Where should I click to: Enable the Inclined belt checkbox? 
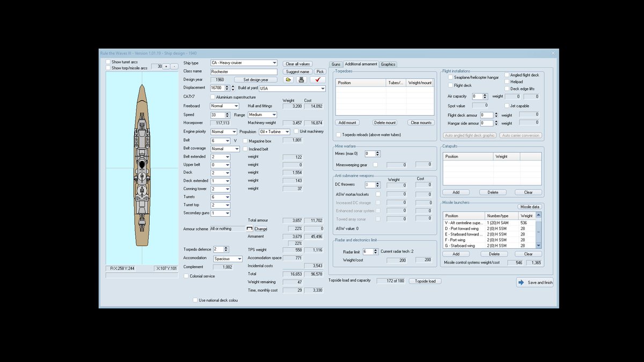245,149
